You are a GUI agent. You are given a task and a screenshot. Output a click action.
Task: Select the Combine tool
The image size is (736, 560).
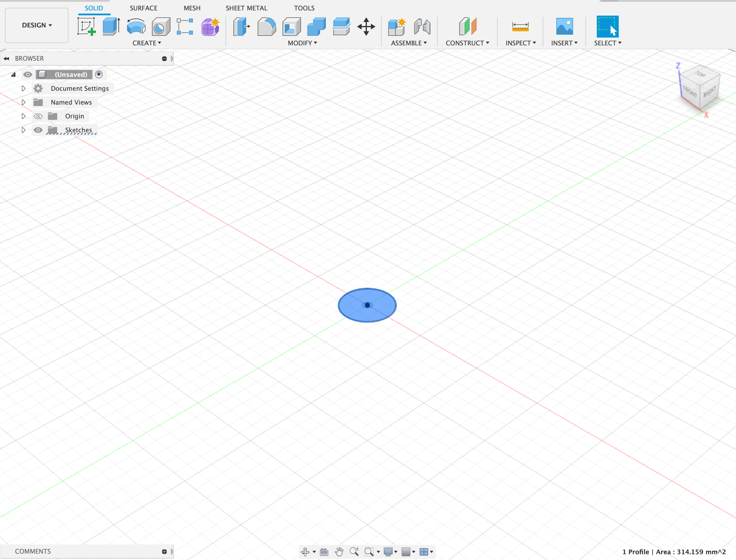[x=316, y=26]
